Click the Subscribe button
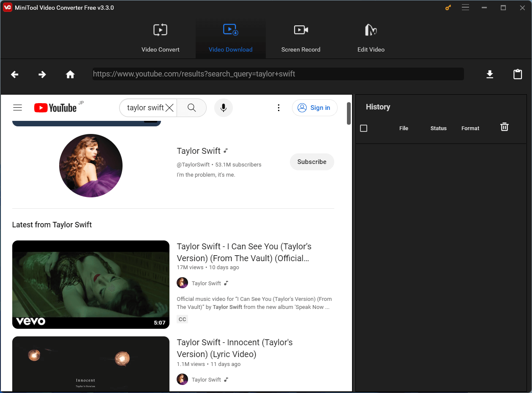Screen dimensions: 532x393 (x=312, y=162)
